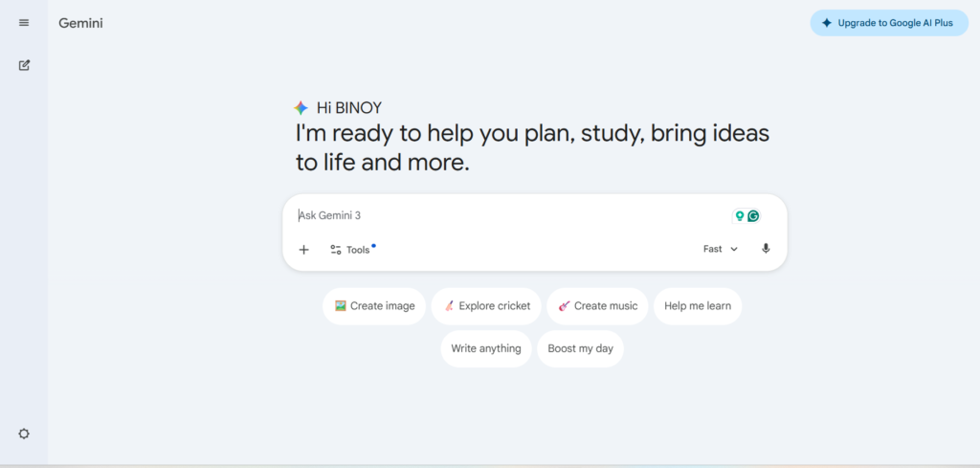Click the plus icon to add files
The width and height of the screenshot is (980, 468).
303,250
